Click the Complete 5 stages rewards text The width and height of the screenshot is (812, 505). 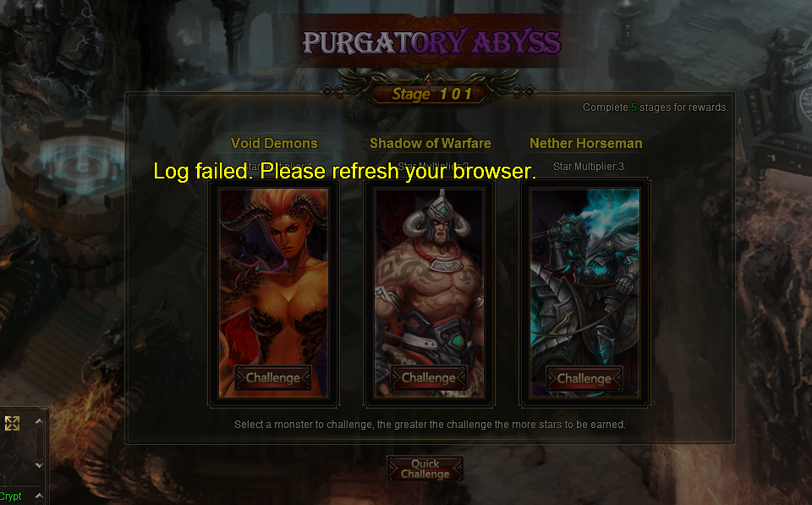(x=655, y=107)
